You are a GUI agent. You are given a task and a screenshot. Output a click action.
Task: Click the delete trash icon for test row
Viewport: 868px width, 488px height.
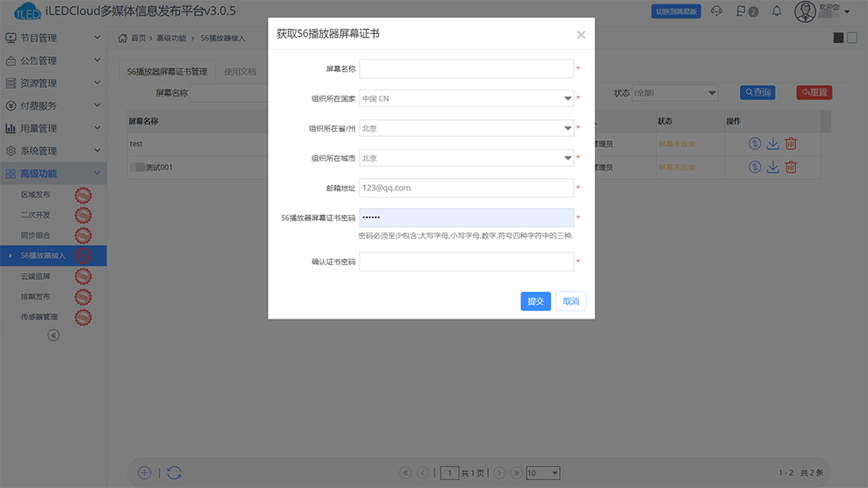[x=791, y=144]
